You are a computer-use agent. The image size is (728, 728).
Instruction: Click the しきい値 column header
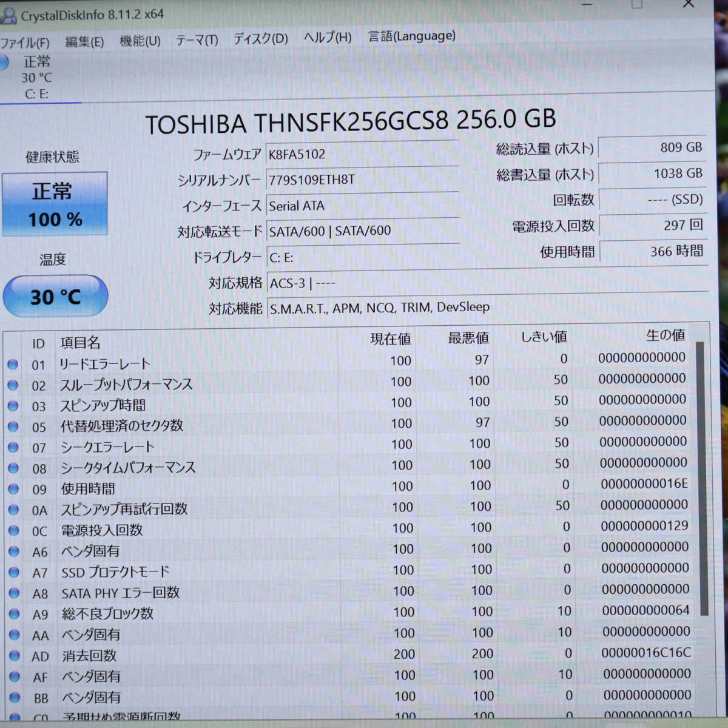[x=544, y=336]
